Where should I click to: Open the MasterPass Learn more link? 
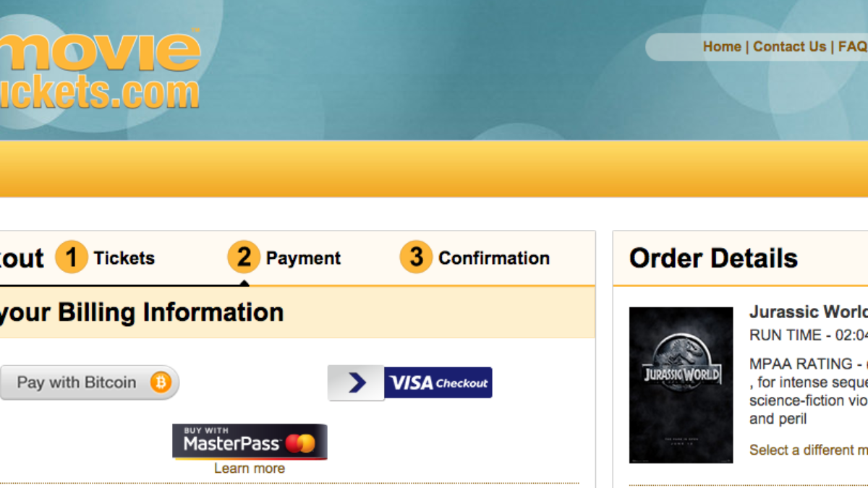coord(250,468)
